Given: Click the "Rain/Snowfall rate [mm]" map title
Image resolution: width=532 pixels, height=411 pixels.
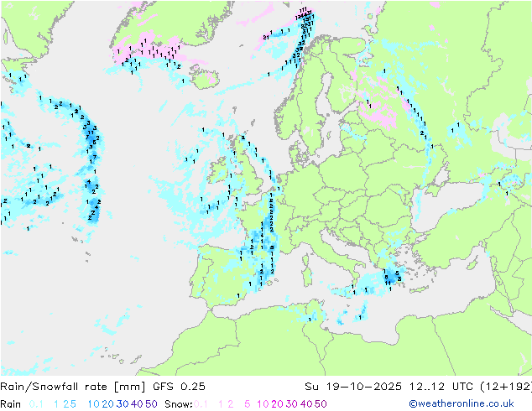Looking at the screenshot, I should 73,387.
